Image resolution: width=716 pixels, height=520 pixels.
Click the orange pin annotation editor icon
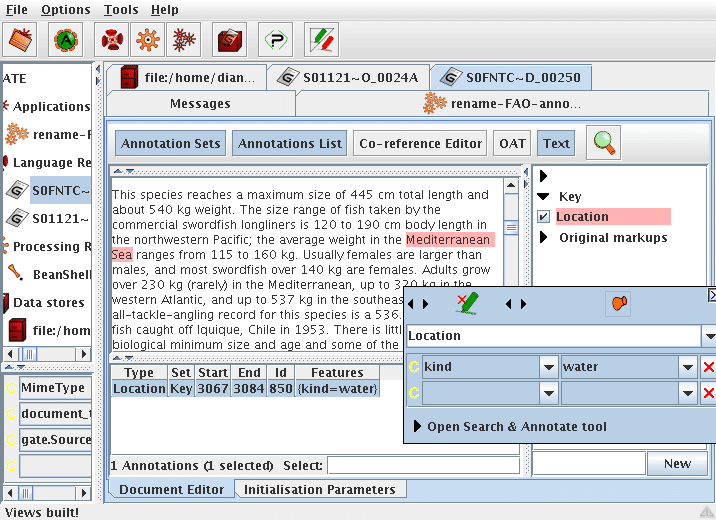(x=618, y=303)
